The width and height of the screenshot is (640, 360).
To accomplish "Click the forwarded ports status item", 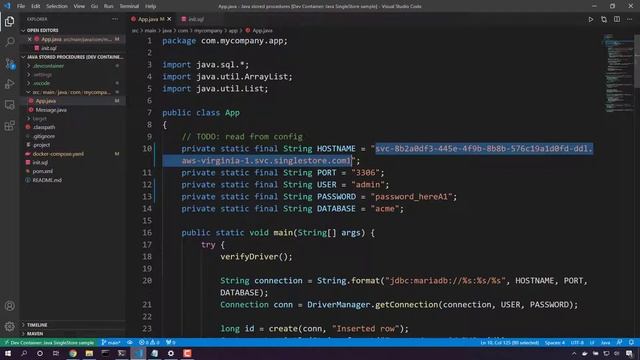I will pyautogui.click(x=171, y=342).
